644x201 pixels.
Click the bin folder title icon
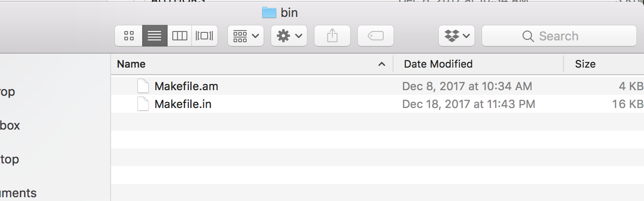point(269,13)
